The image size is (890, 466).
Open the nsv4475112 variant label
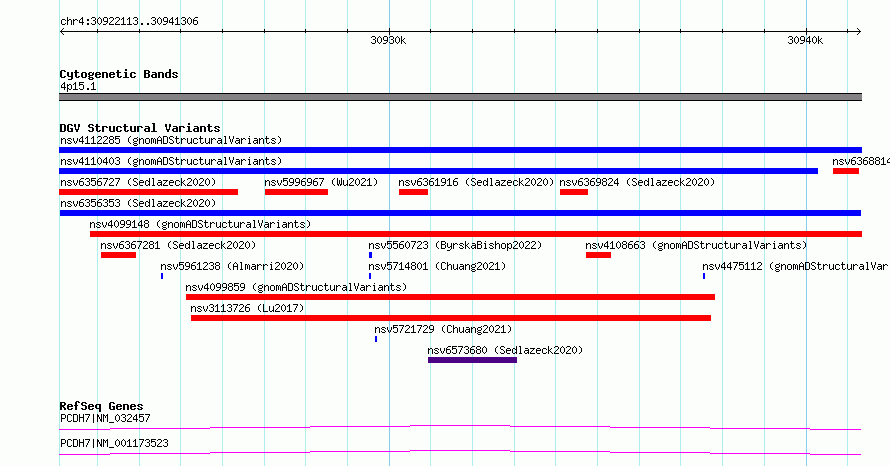point(796,266)
